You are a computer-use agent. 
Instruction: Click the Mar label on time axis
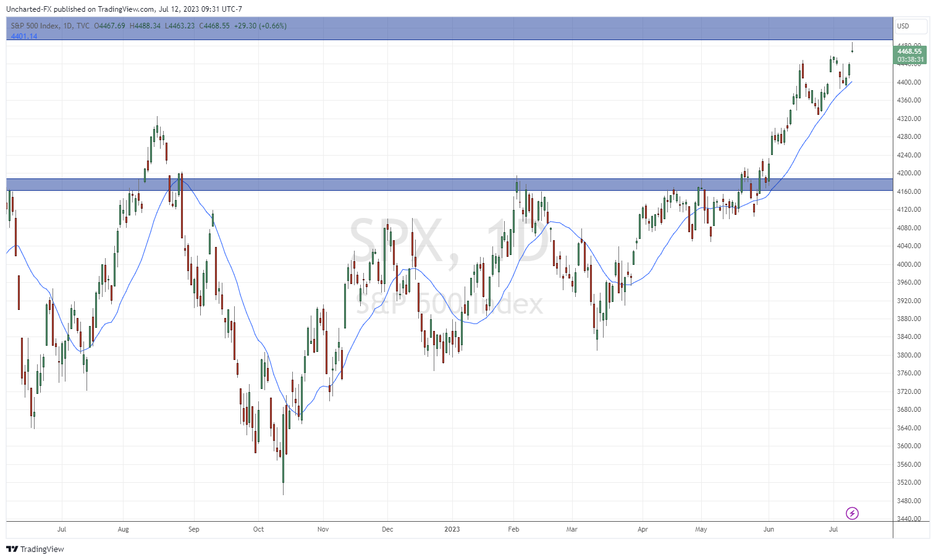tap(572, 529)
